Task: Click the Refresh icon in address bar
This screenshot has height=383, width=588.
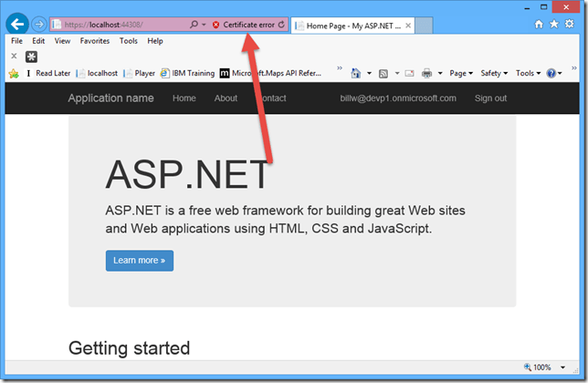Action: pos(281,25)
